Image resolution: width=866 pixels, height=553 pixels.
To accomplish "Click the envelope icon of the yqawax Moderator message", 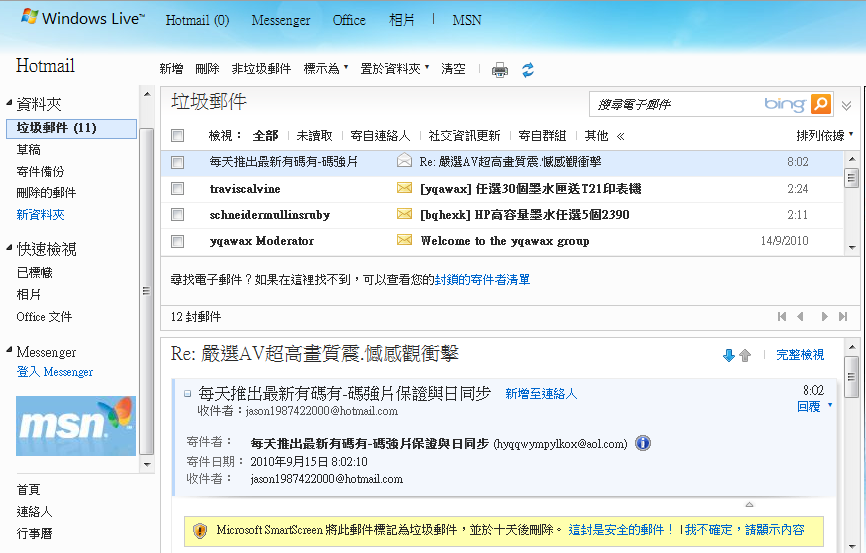I will [404, 240].
